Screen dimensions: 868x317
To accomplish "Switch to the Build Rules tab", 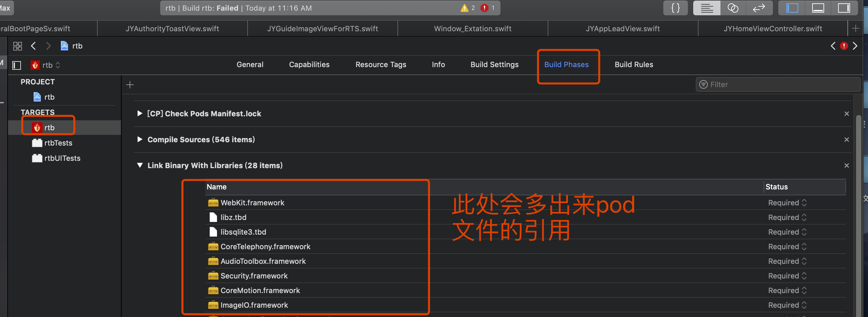I will click(634, 64).
